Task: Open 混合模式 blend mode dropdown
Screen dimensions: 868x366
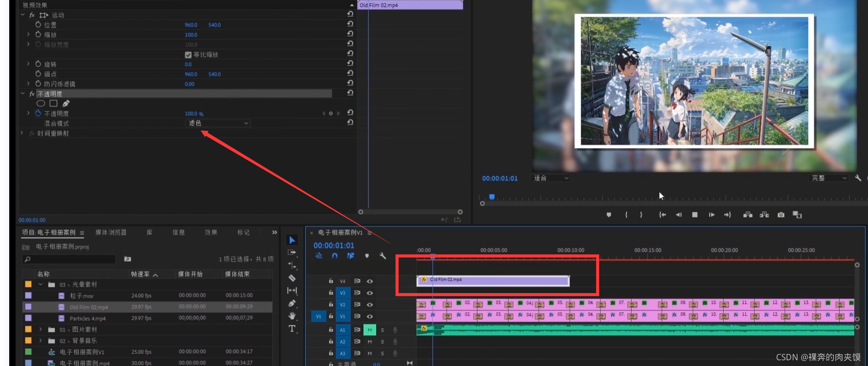Action: click(218, 123)
